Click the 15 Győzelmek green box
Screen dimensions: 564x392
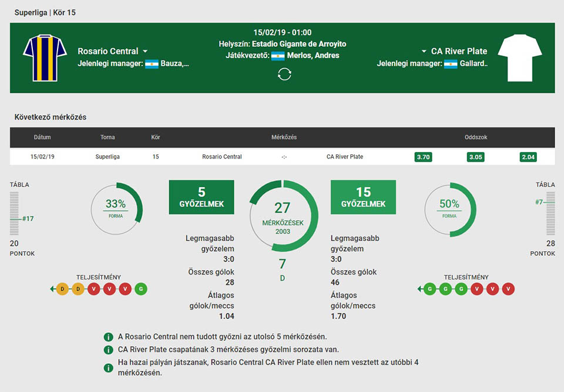click(363, 197)
